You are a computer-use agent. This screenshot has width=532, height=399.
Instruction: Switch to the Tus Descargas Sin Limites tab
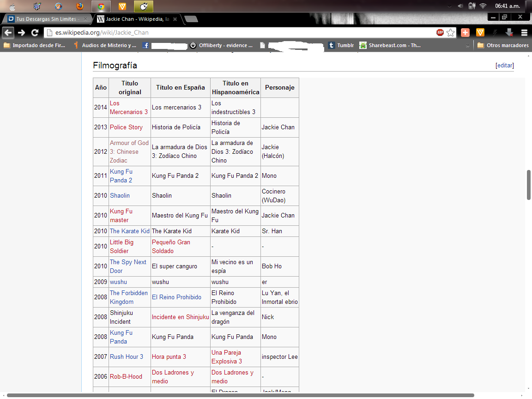tap(45, 19)
